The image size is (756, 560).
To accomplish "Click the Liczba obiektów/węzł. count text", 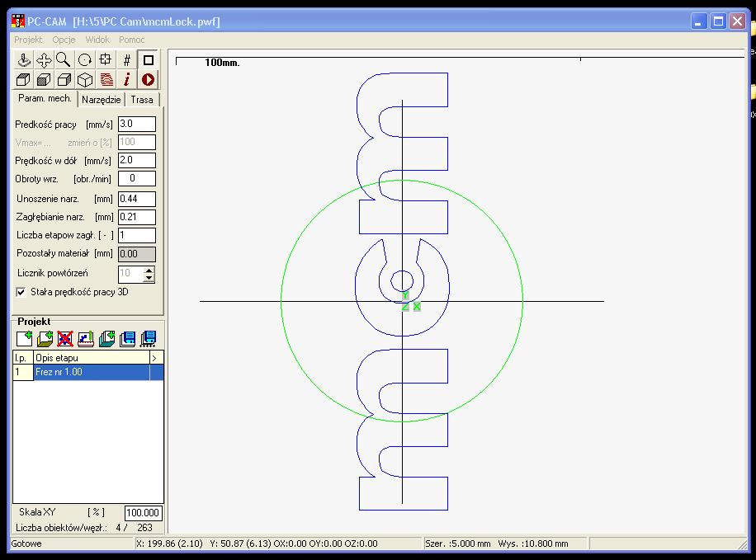I will (x=84, y=528).
